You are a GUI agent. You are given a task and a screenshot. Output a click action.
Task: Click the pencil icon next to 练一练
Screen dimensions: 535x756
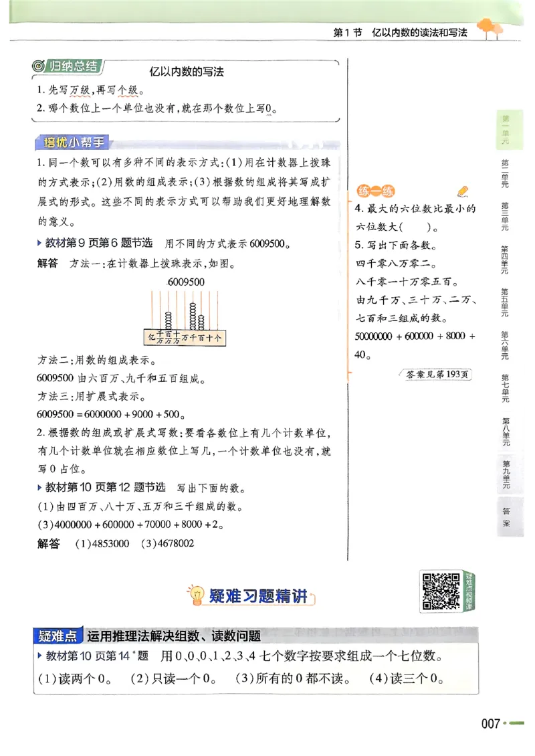[463, 193]
